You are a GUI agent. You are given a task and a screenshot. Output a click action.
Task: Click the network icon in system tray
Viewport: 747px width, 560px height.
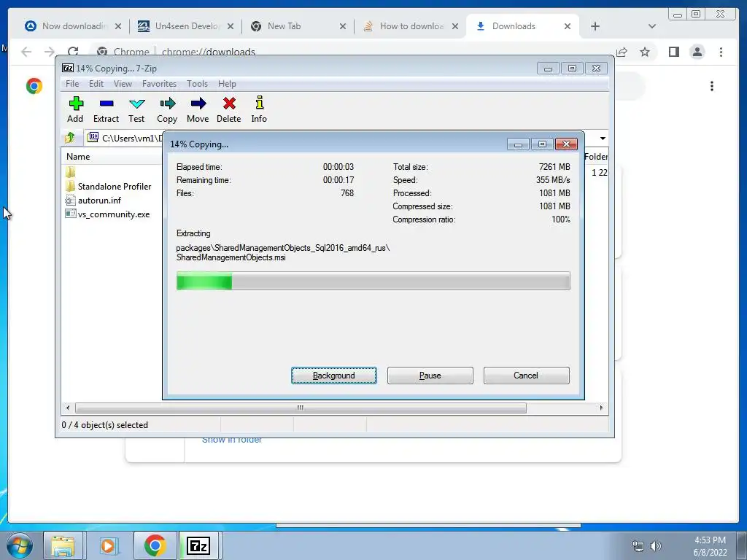[x=638, y=546]
